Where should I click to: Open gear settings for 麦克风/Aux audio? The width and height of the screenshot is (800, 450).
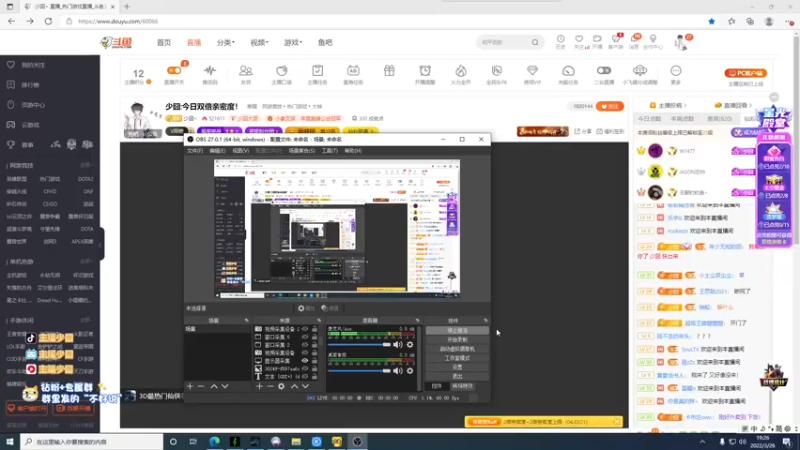pos(410,345)
